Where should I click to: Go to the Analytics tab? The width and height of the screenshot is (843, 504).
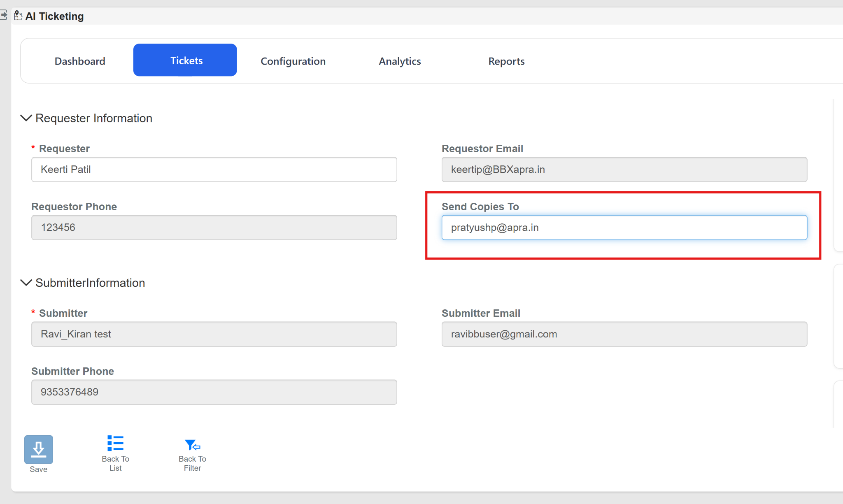point(400,61)
